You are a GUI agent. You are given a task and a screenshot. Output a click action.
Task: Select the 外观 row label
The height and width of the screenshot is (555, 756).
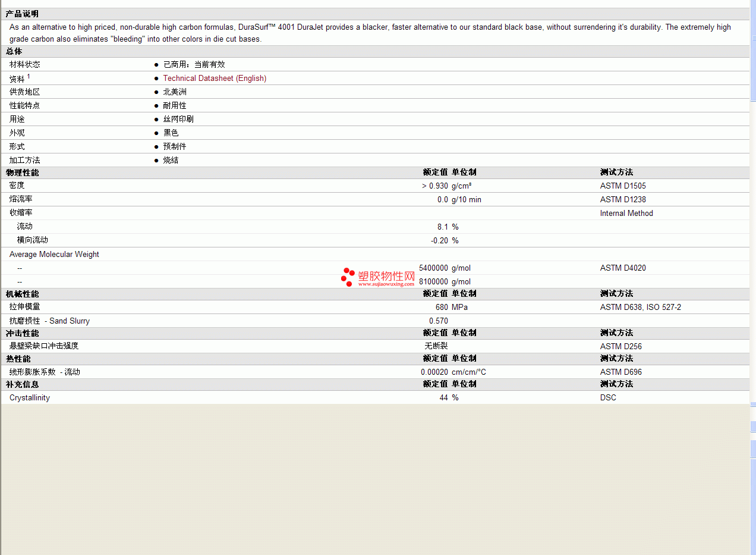tap(17, 133)
